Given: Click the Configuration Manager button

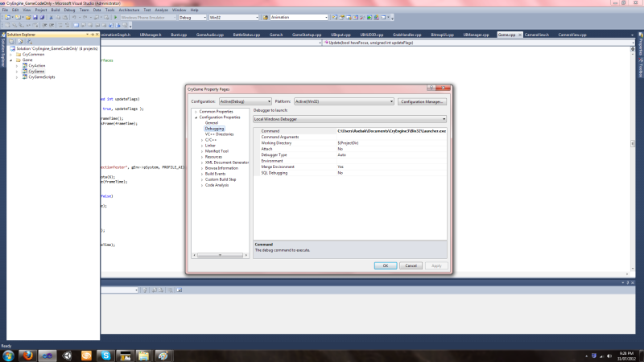Looking at the screenshot, I should point(422,101).
